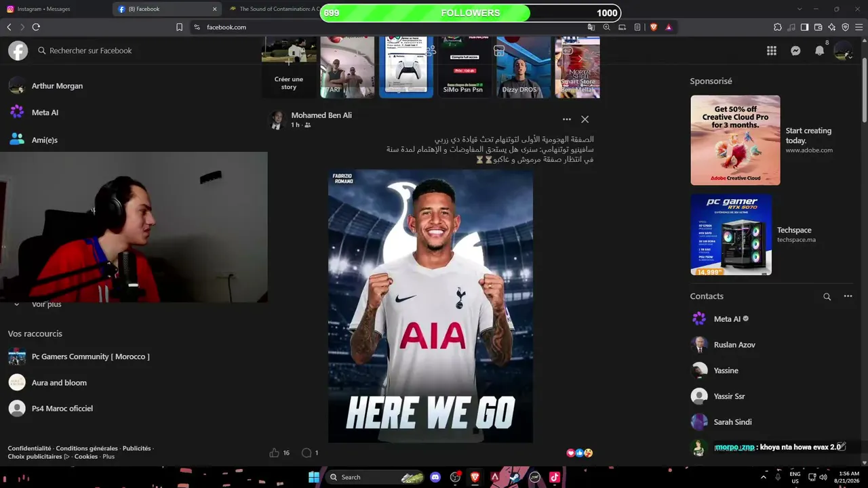Bookmark this page with the bookmark icon
The height and width of the screenshot is (488, 868).
(179, 27)
